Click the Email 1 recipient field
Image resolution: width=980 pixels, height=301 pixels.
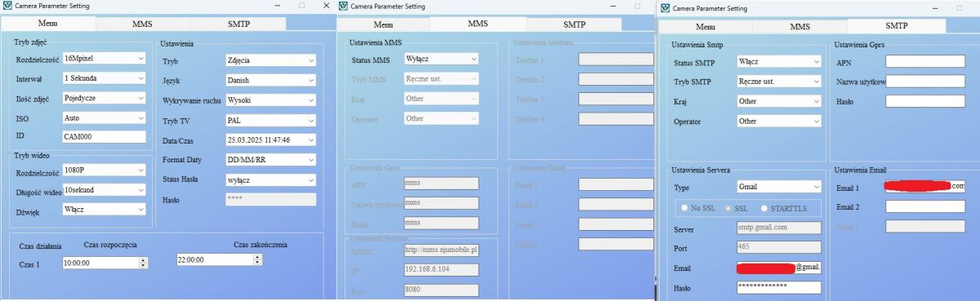pos(924,186)
